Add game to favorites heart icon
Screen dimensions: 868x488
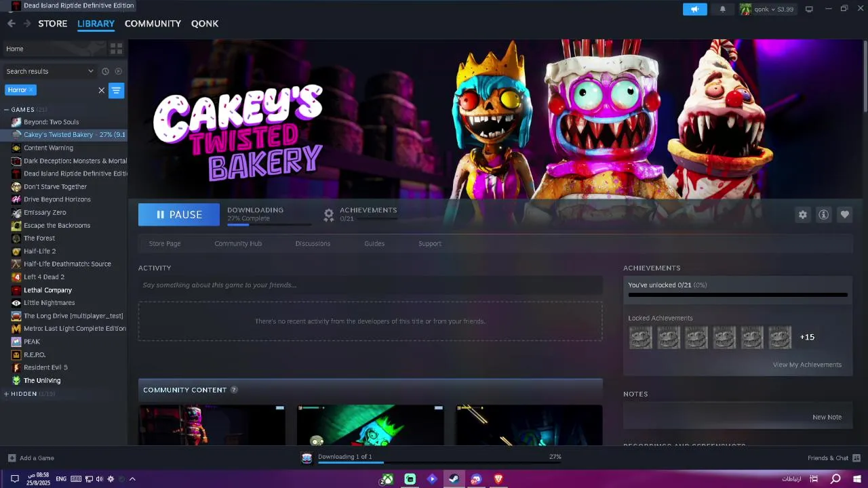(844, 215)
